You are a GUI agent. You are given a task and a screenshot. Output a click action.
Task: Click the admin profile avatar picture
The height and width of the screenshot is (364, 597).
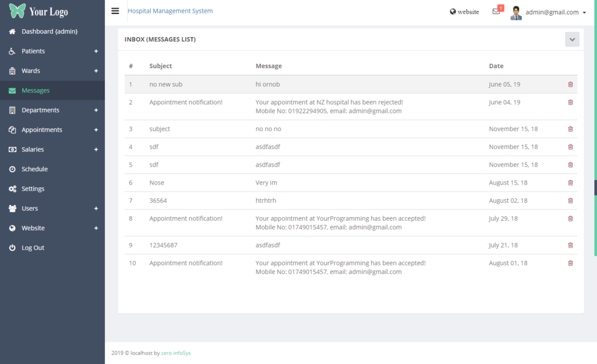pyautogui.click(x=516, y=13)
